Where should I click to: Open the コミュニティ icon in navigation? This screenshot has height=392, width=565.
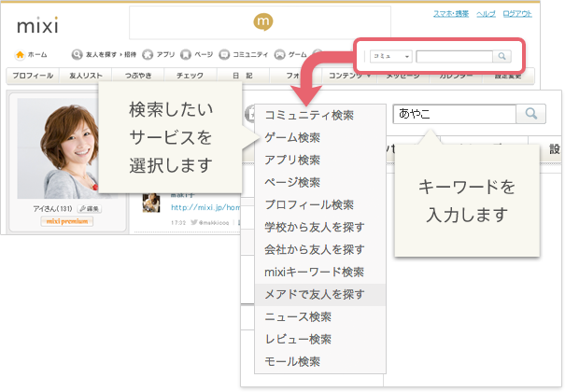(224, 54)
